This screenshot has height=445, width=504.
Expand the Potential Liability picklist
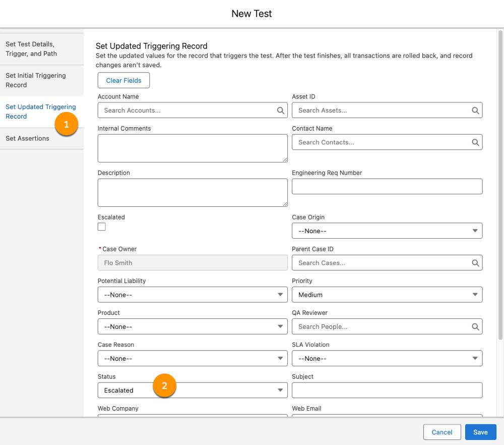click(x=193, y=295)
